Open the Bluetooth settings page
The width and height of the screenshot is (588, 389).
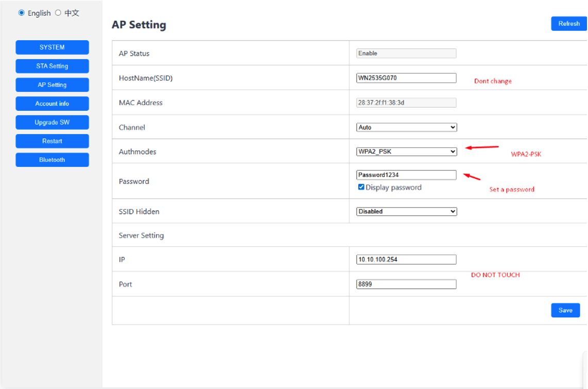[52, 160]
